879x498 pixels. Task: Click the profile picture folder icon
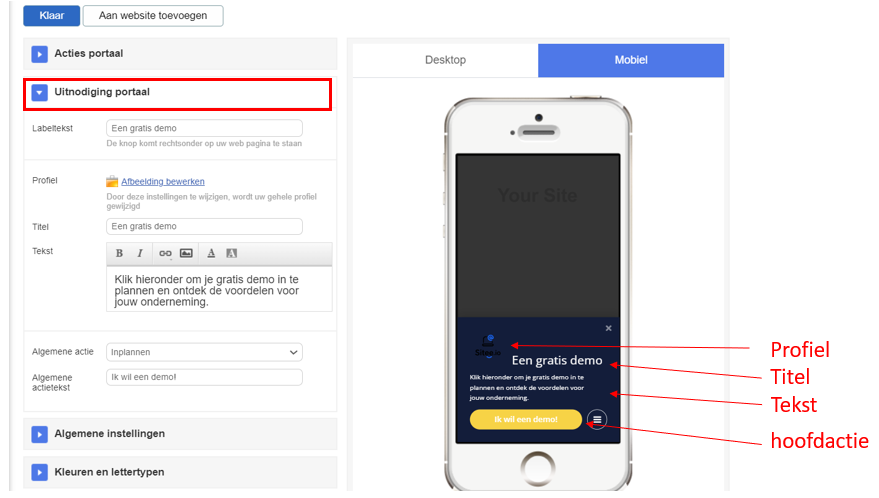(112, 181)
